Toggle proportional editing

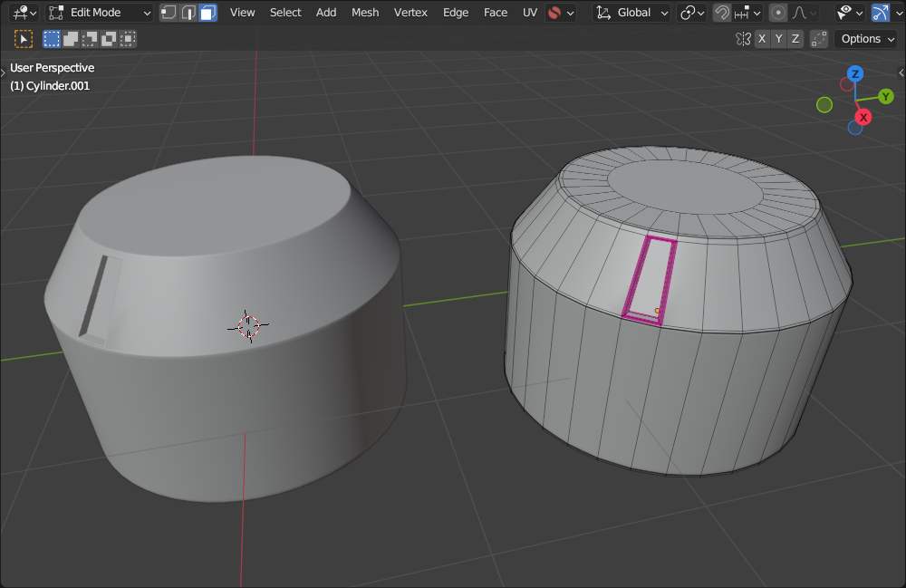(x=778, y=12)
